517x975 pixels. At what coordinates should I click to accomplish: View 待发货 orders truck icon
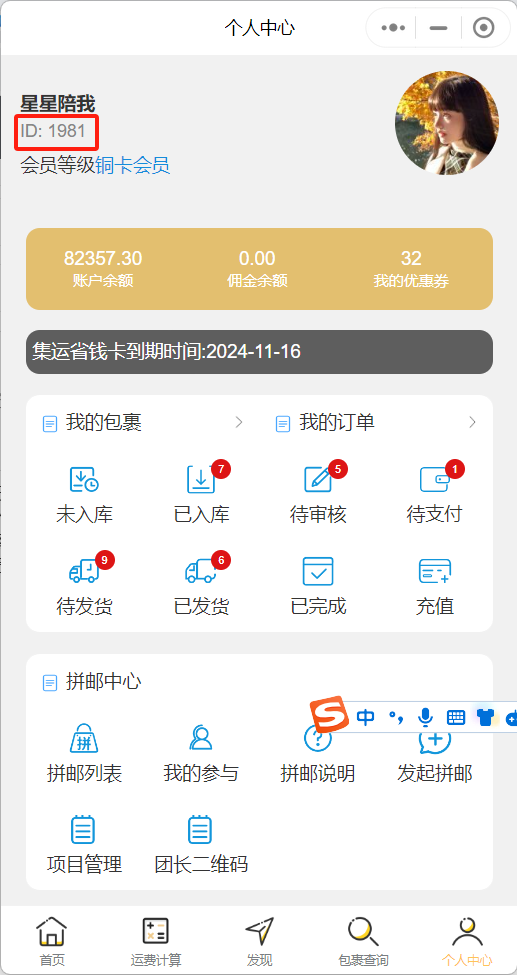pyautogui.click(x=84, y=571)
